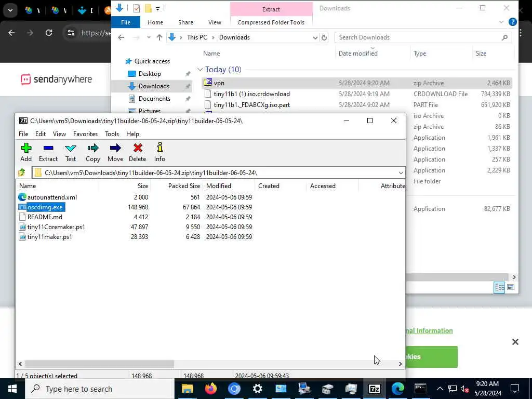Collapse the Today (10) group
Viewport: 532px width, 399px height.
pos(200,70)
